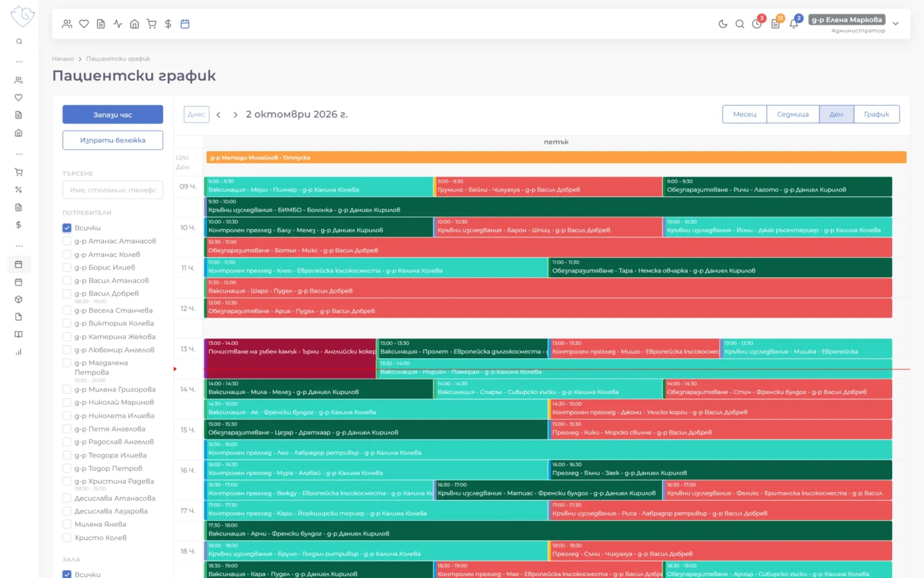This screenshot has width=924, height=578.
Task: Click the heart icon in the top shortcut bar
Action: tap(84, 24)
